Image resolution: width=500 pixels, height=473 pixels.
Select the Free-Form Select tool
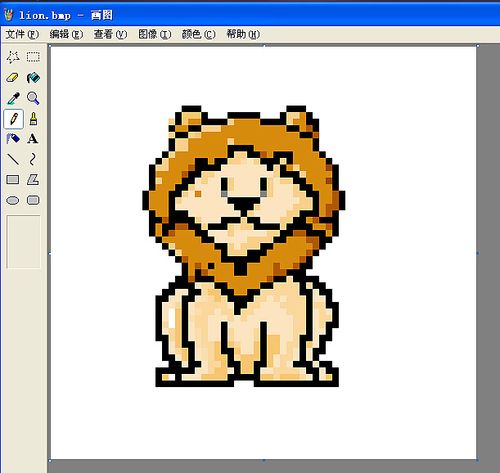pyautogui.click(x=13, y=57)
